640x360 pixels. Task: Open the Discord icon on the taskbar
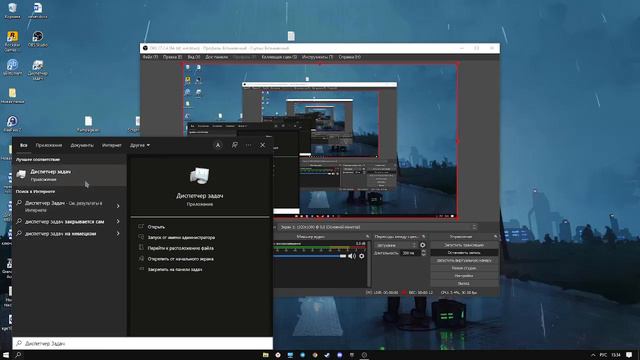point(339,355)
